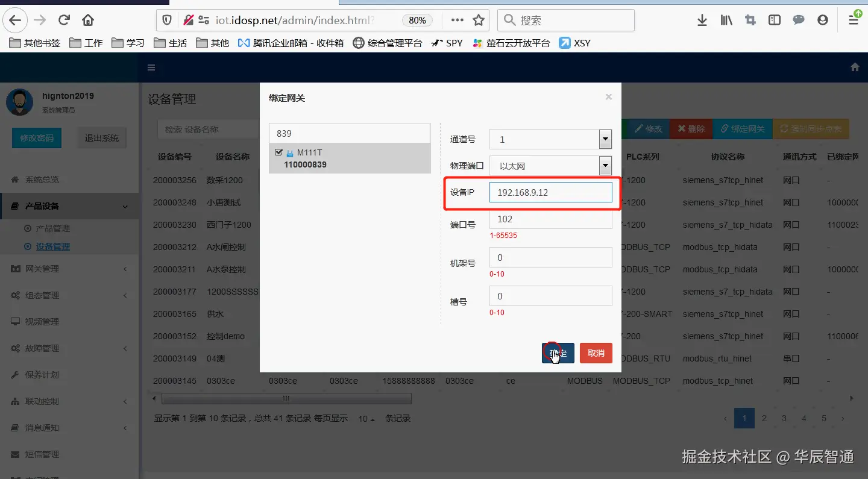Open the 综合管理平台 bookmark
The width and height of the screenshot is (868, 479).
pos(388,43)
